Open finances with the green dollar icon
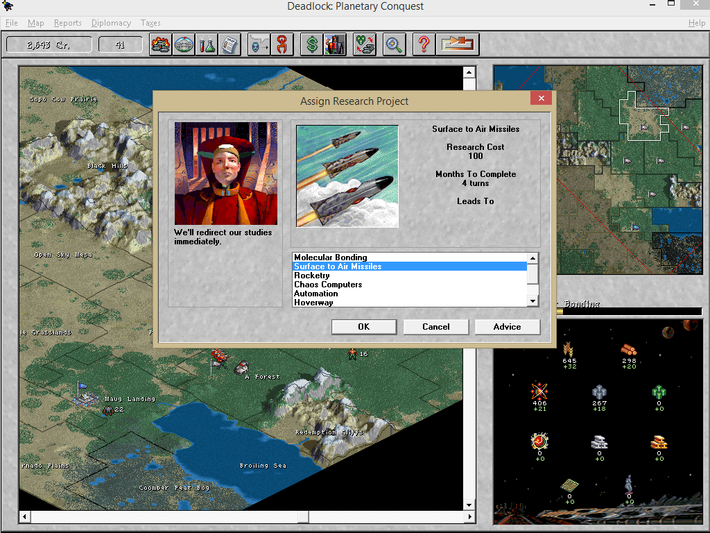The height and width of the screenshot is (533, 710). [x=312, y=44]
